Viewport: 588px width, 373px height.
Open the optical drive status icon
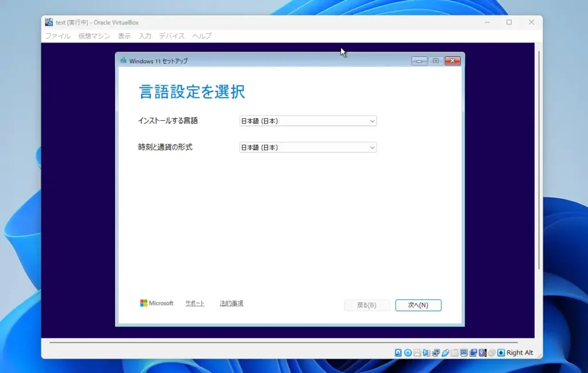pos(408,352)
